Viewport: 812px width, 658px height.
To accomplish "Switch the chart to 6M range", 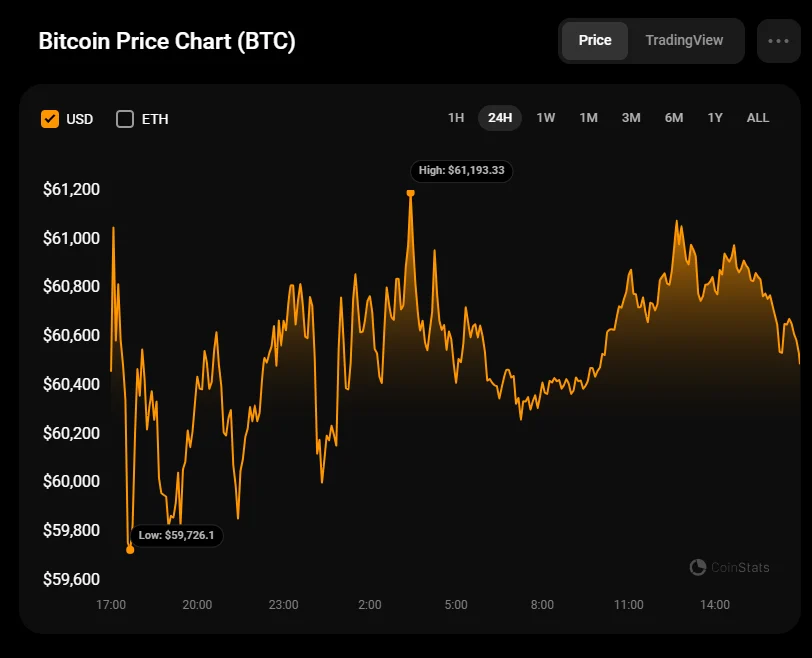I will pyautogui.click(x=674, y=118).
